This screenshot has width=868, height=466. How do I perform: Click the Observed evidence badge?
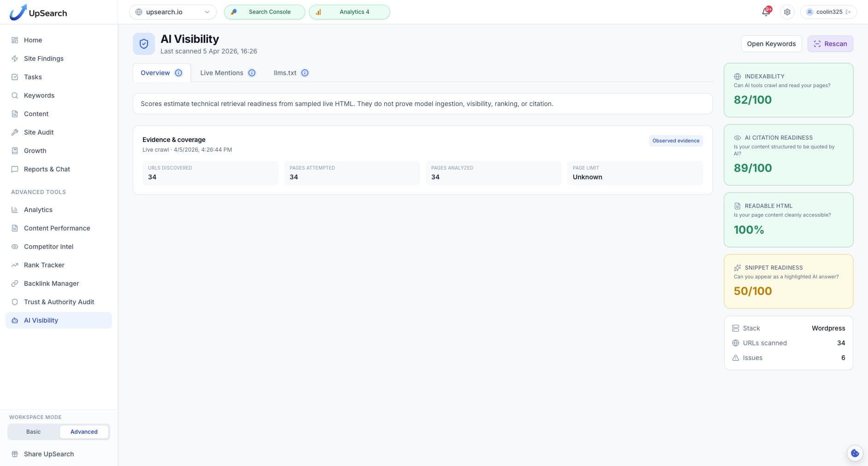pos(676,141)
